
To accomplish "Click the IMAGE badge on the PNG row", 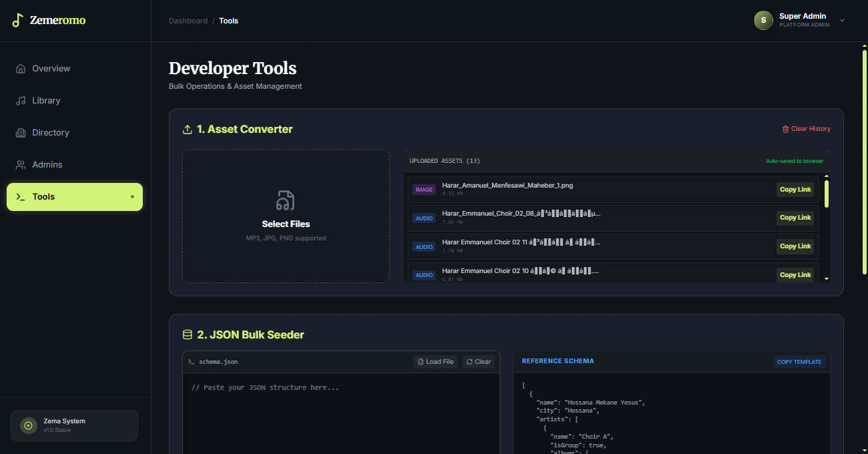I will 424,190.
